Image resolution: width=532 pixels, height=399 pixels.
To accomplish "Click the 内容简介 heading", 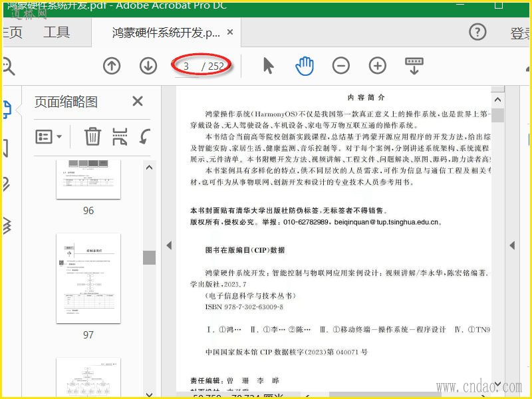I will (366, 98).
